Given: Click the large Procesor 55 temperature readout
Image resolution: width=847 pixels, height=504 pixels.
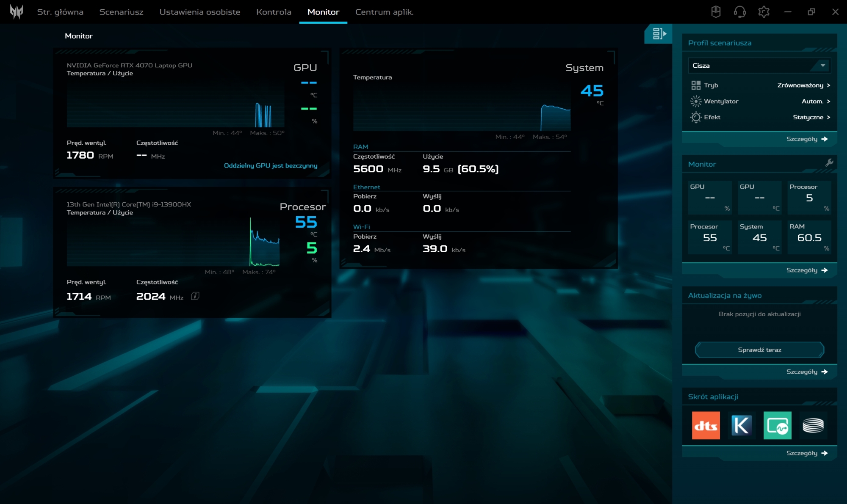Looking at the screenshot, I should (x=306, y=222).
